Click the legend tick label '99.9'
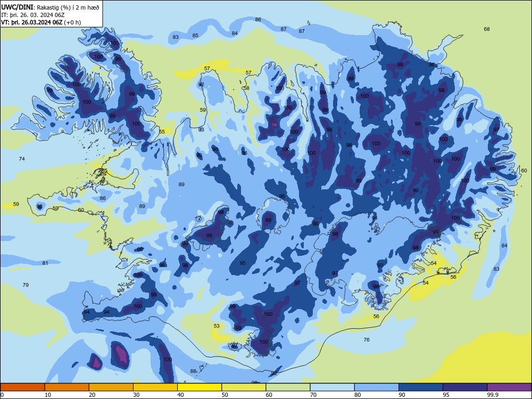The height and width of the screenshot is (399, 532). (493, 395)
